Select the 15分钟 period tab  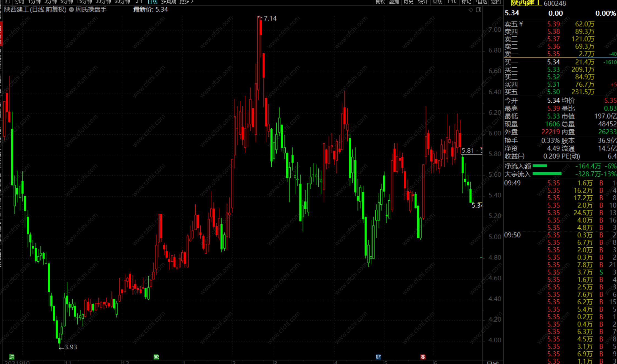point(84,2)
